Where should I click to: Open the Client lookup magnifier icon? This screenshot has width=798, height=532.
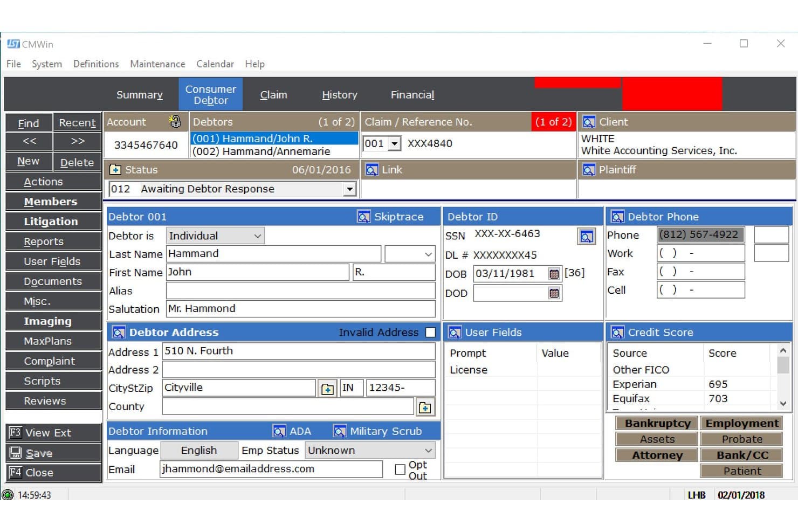[589, 122]
